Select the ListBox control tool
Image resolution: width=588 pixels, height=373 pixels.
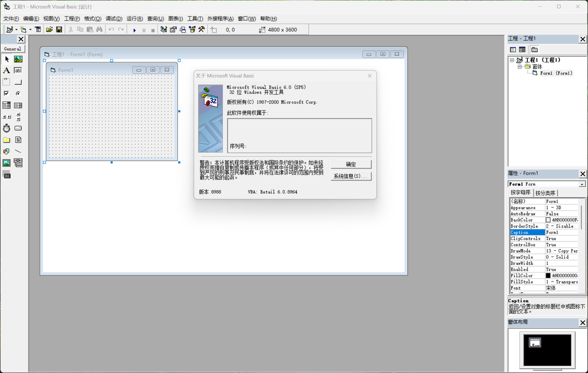coord(18,105)
